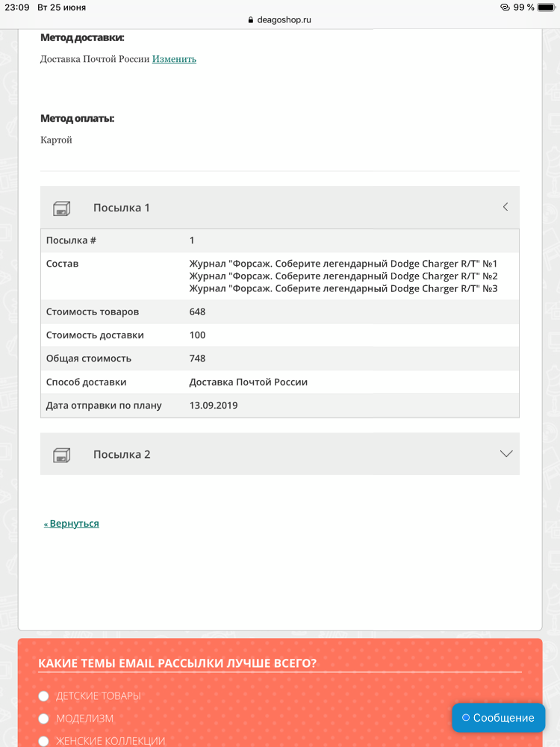
Task: Collapse Посылка 1 using its chevron
Action: (505, 207)
